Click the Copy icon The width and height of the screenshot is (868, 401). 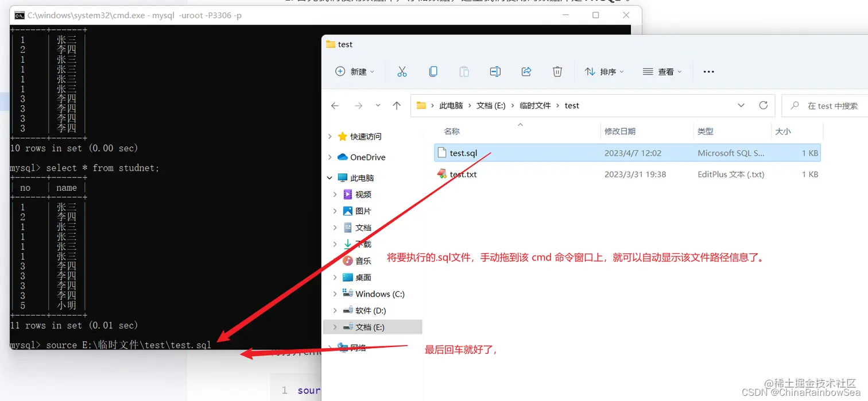coord(433,71)
